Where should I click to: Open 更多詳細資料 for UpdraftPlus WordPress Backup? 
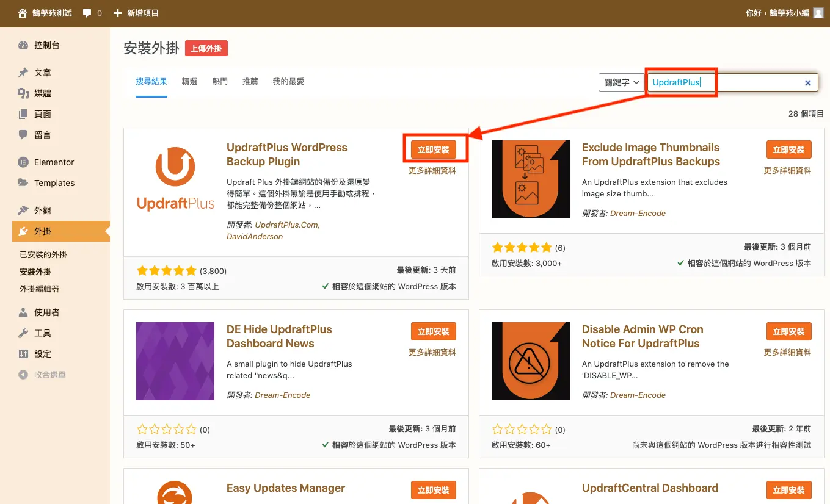pyautogui.click(x=432, y=171)
